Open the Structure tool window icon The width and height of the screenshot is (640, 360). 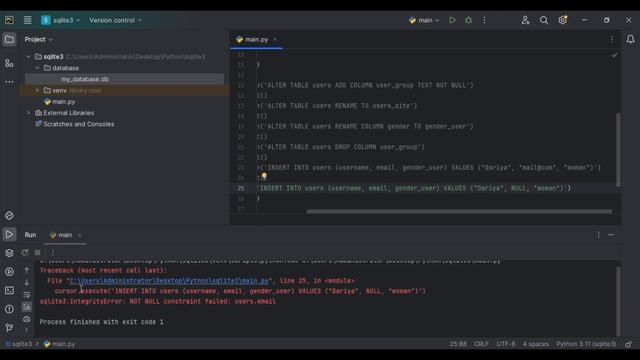[x=9, y=63]
